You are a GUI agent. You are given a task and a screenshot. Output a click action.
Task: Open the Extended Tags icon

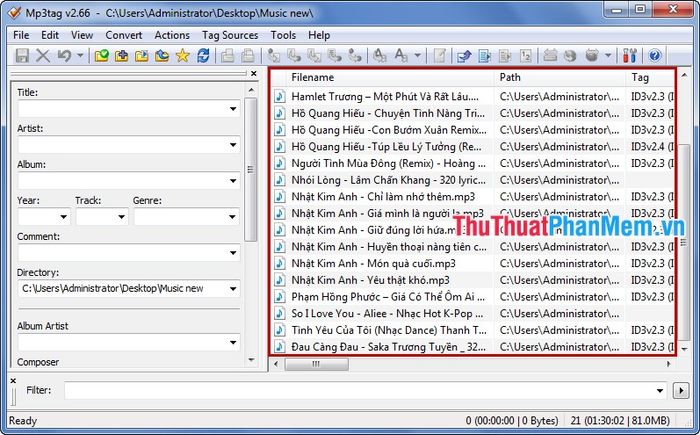439,56
